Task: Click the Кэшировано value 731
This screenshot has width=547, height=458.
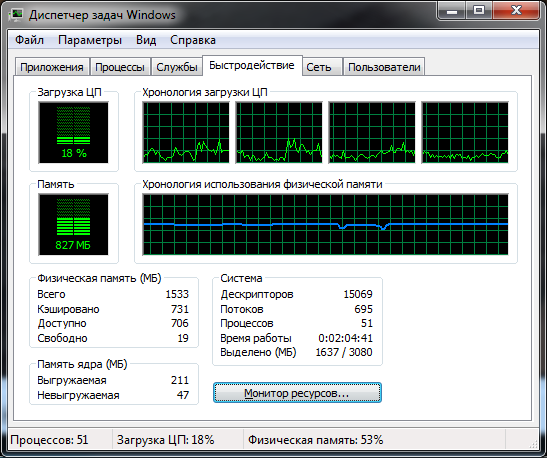Action: pyautogui.click(x=180, y=309)
